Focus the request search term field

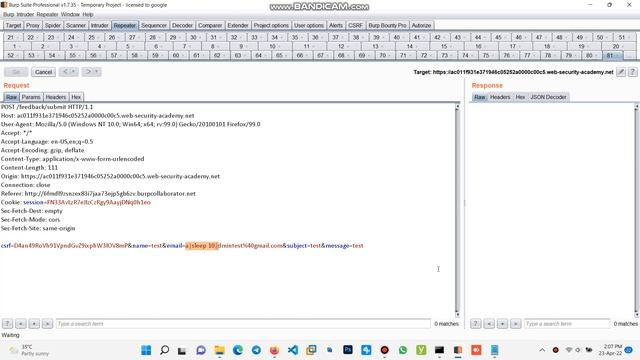[x=243, y=324]
